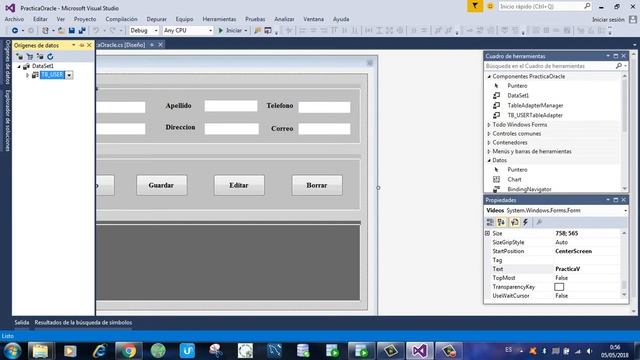This screenshot has width=640, height=360.
Task: Expand Todo Windows Forms toolbox group
Action: pos(489,124)
